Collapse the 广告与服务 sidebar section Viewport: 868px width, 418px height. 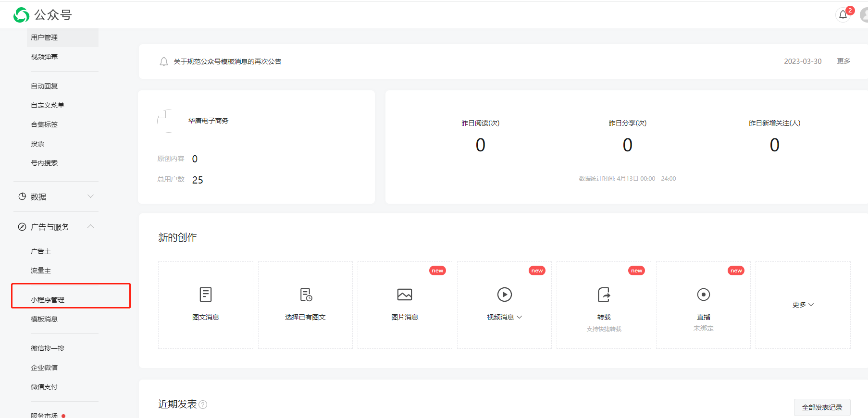pos(90,226)
